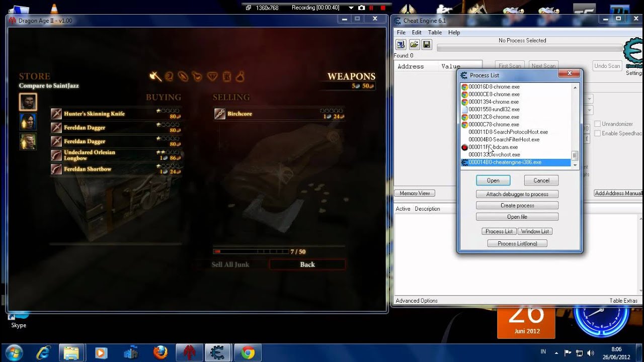Select the bearded male character portrait
The height and width of the screenshot is (362, 644).
(x=28, y=102)
